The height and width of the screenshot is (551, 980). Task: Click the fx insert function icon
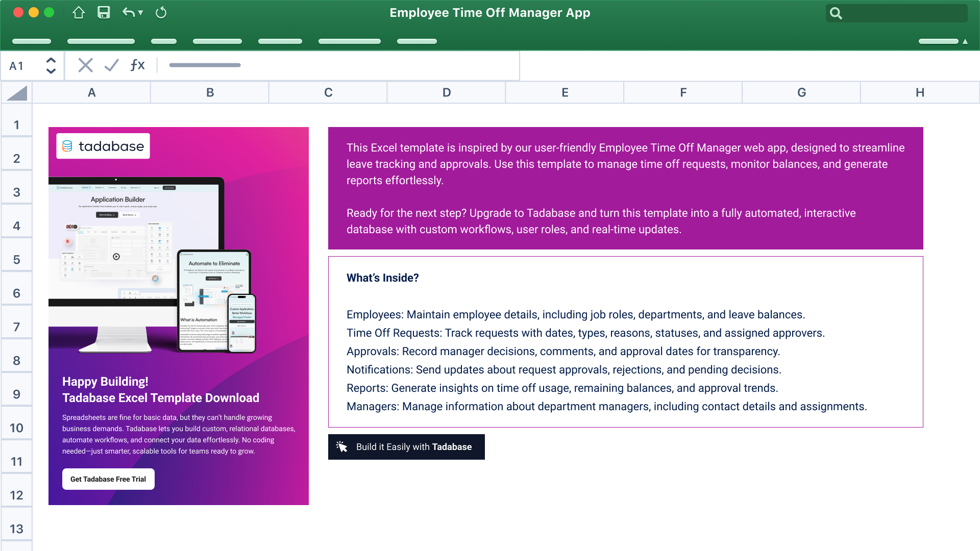point(137,65)
